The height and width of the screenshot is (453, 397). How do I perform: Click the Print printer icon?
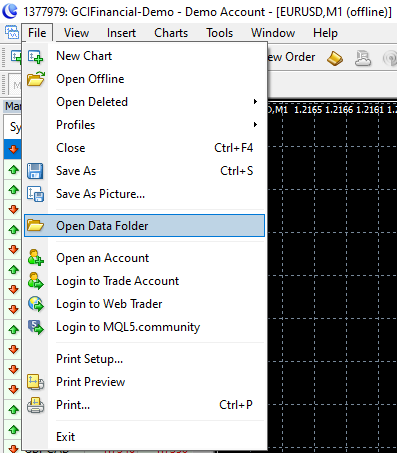coord(35,405)
